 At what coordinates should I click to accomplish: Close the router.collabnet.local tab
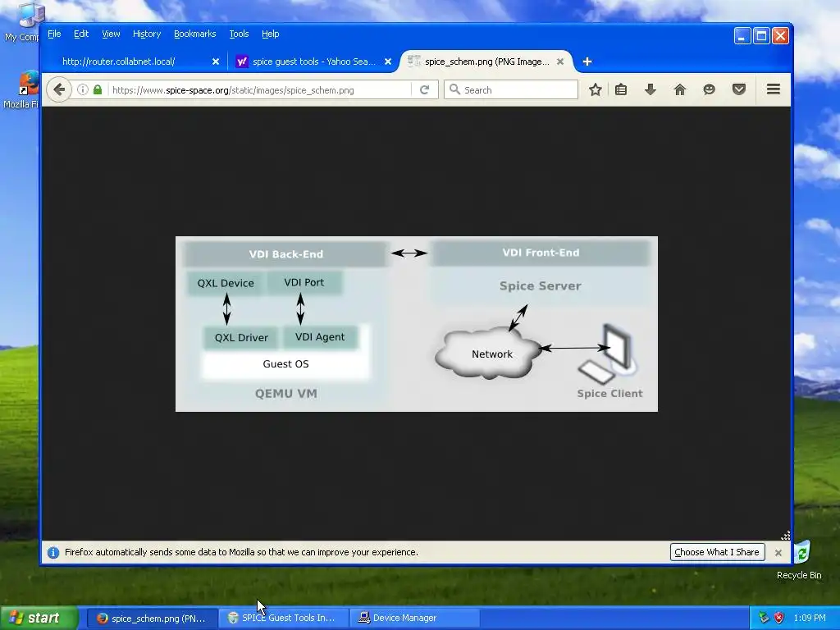(x=216, y=62)
